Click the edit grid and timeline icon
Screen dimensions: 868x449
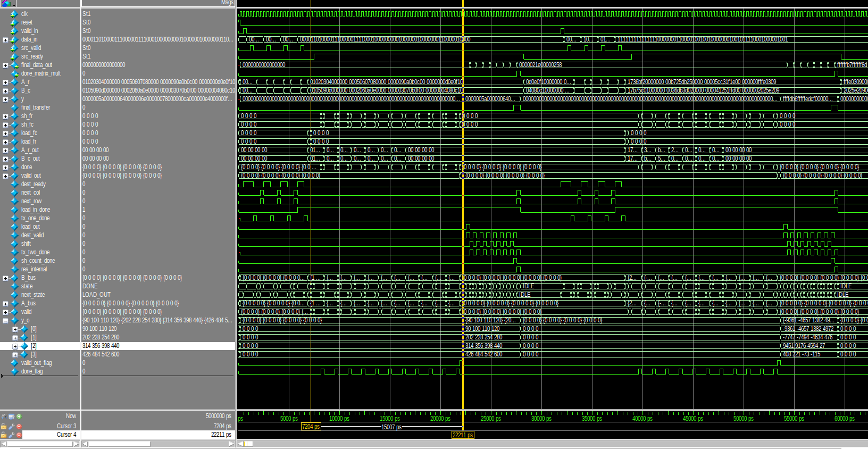(11, 417)
